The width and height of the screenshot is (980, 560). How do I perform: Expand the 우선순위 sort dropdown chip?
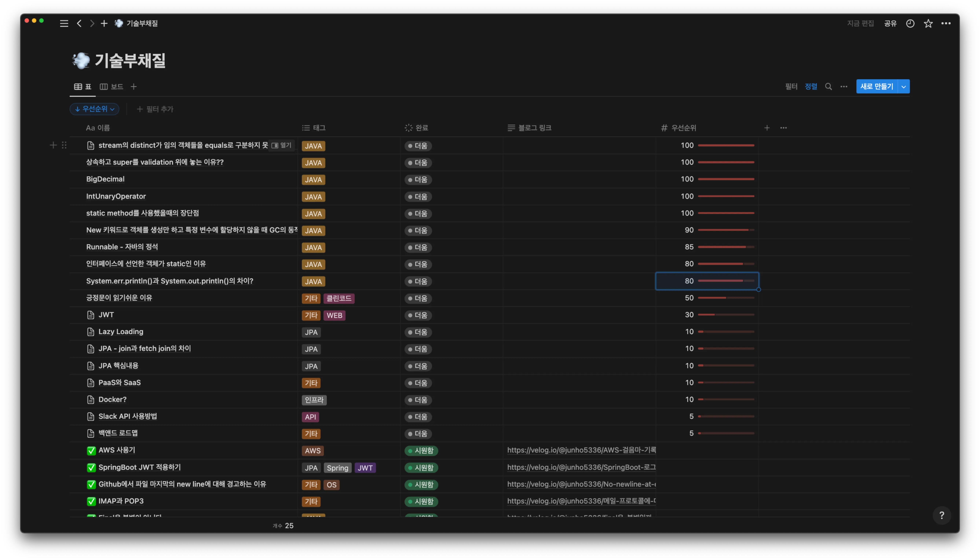pos(95,109)
